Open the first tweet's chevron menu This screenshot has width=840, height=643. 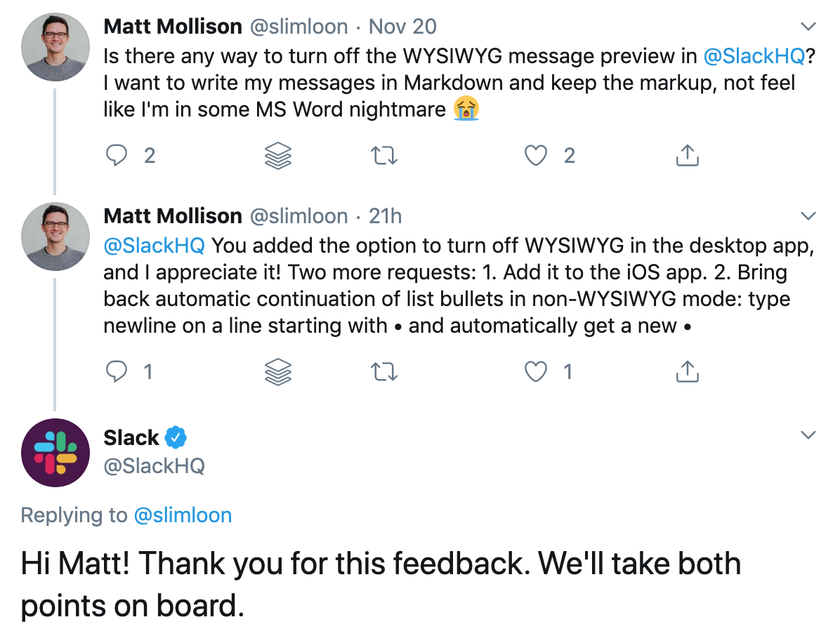(808, 27)
